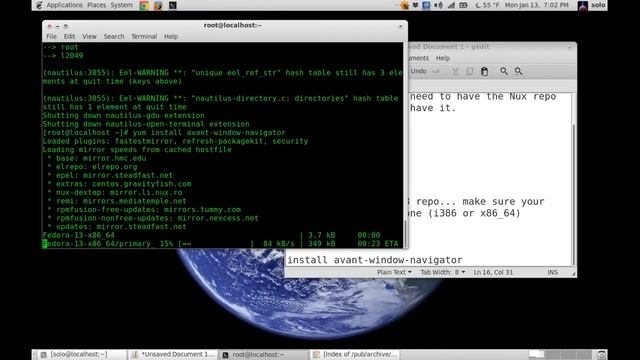
Task: Launch Chrome from the top panel
Action: coord(144,5)
